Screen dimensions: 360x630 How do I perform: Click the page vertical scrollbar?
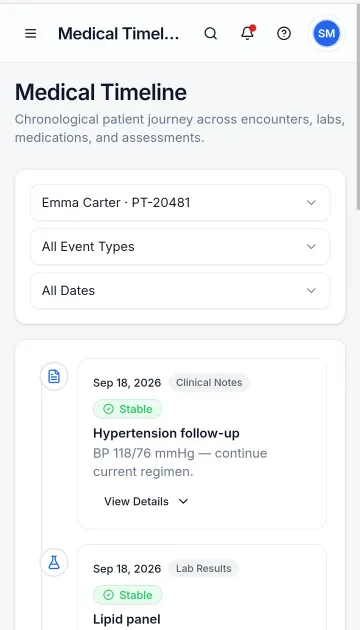358,106
